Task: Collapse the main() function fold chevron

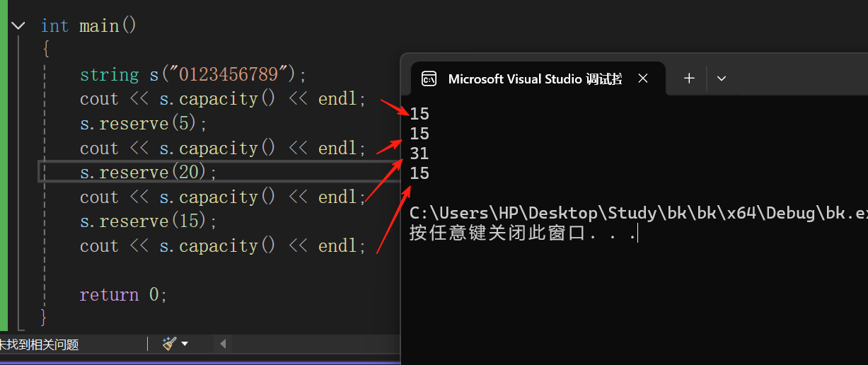Action: click(18, 26)
